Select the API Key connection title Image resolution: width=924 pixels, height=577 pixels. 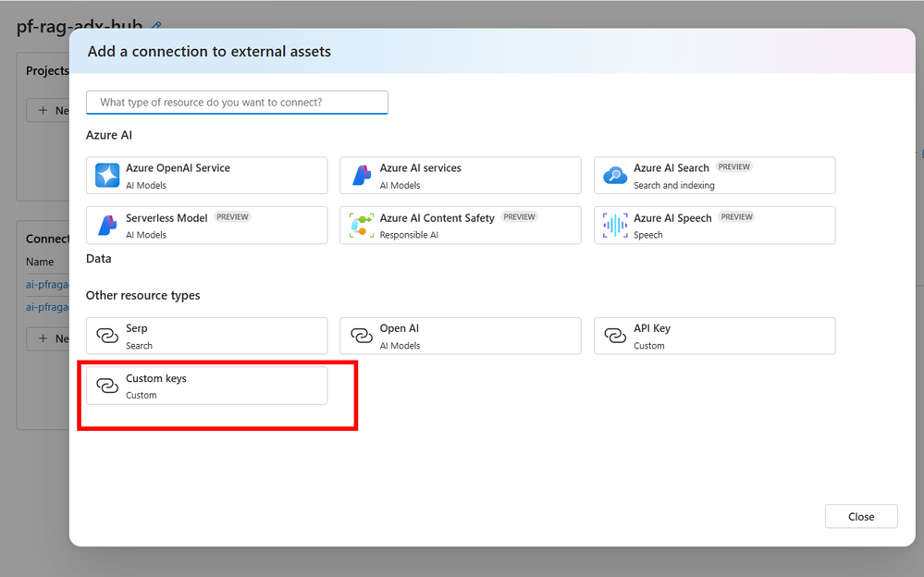coord(652,328)
